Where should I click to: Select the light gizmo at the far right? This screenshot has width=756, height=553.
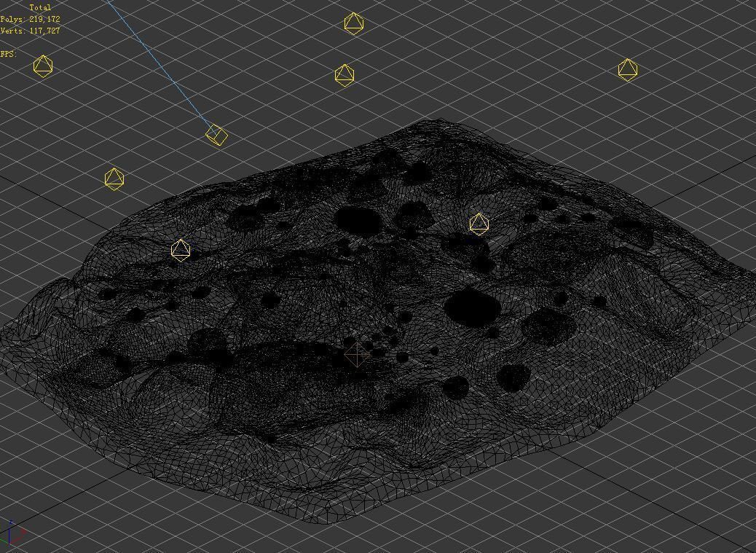(x=627, y=70)
